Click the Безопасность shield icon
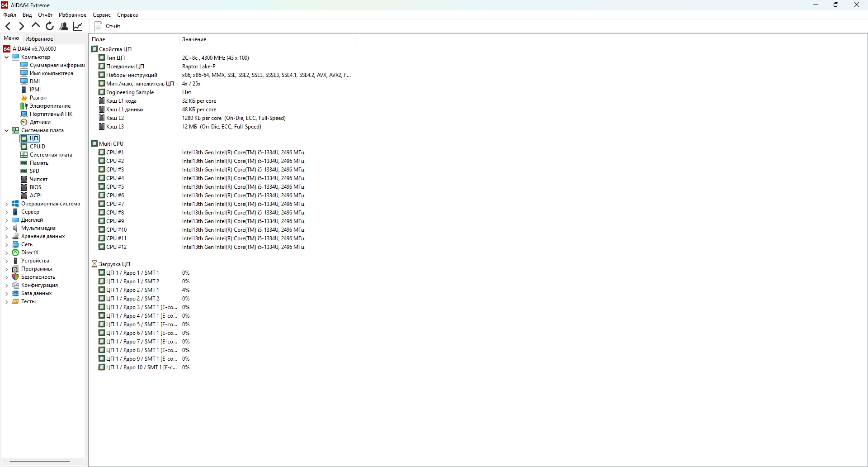 15,277
